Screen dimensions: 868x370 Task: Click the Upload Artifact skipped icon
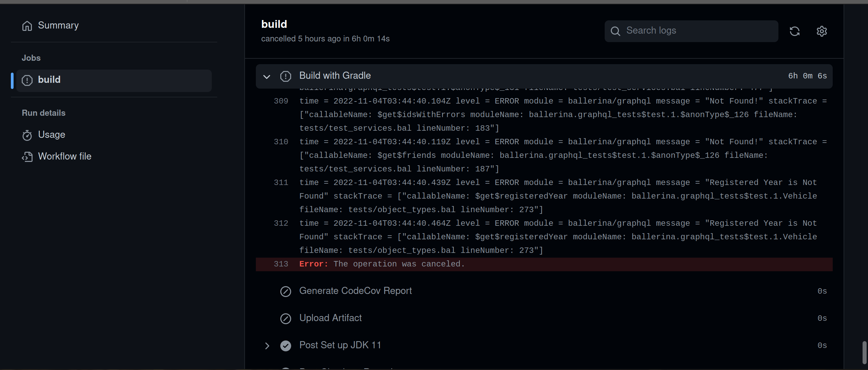[286, 318]
